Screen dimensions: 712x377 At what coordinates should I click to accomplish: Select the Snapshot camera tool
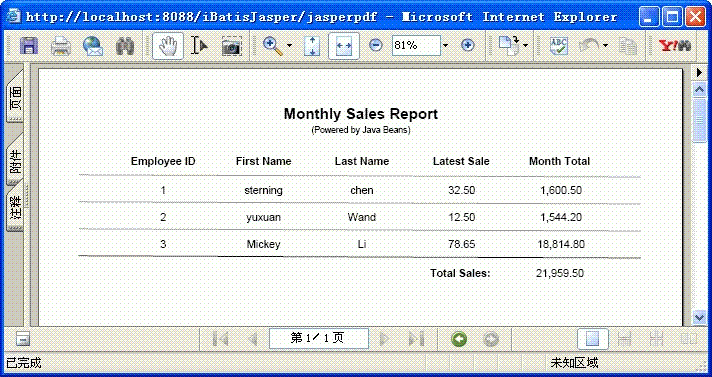[x=232, y=46]
